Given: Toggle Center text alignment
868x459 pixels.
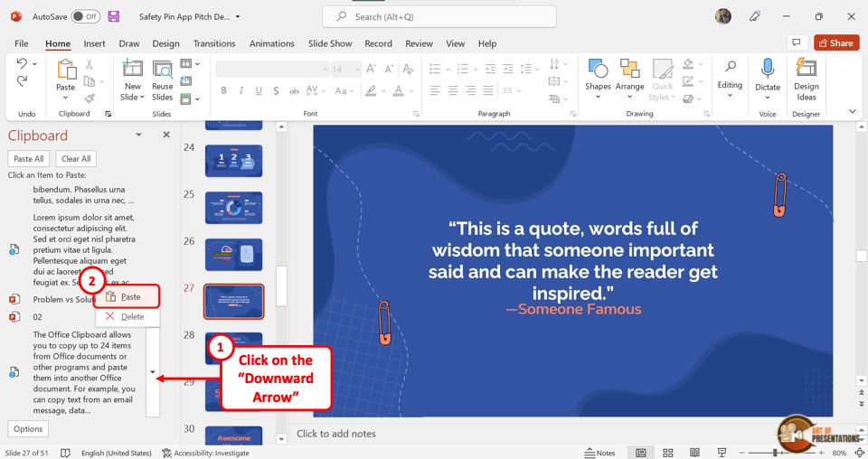Looking at the screenshot, I should point(453,90).
